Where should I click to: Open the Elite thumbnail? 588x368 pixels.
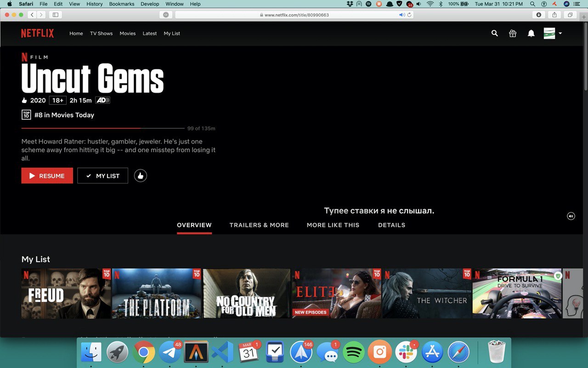[x=337, y=293]
